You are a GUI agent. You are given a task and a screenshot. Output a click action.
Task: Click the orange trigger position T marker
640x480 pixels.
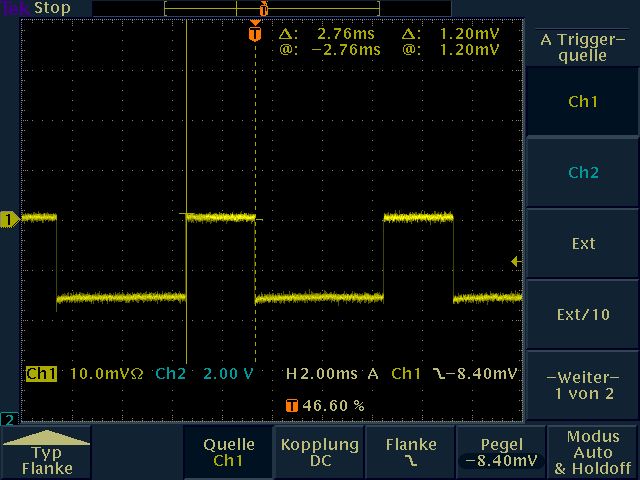(254, 34)
